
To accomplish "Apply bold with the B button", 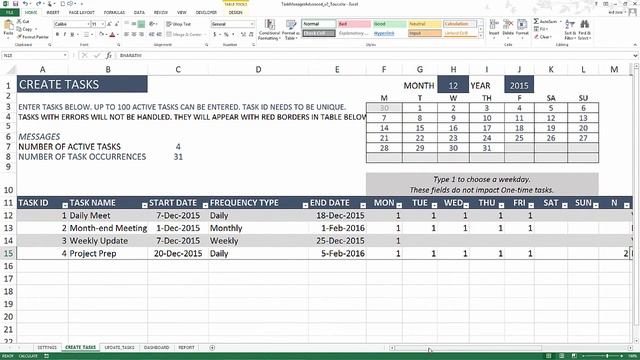I will click(x=57, y=35).
